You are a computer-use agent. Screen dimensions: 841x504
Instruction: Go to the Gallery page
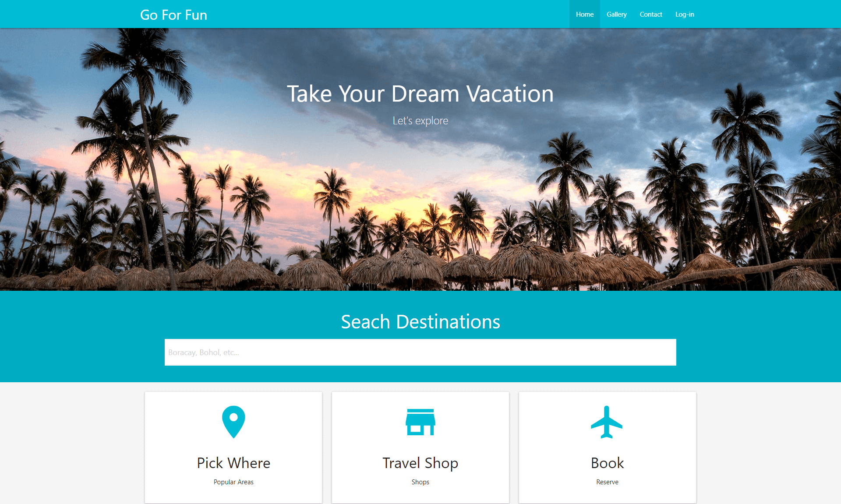(617, 14)
